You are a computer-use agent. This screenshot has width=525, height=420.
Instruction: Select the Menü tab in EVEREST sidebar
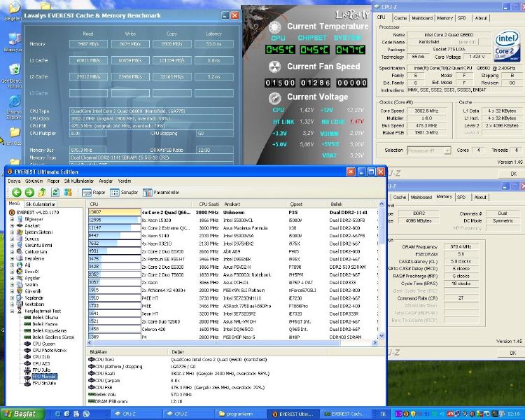coord(14,204)
